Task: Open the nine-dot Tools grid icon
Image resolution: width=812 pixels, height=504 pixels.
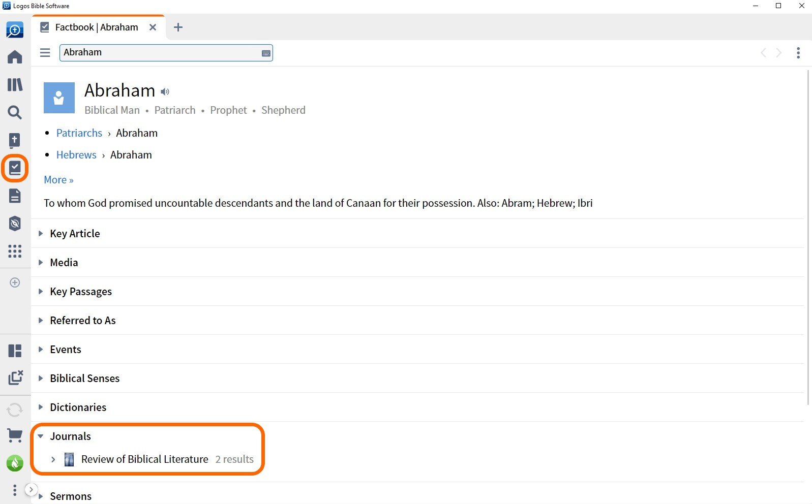Action: pyautogui.click(x=15, y=251)
